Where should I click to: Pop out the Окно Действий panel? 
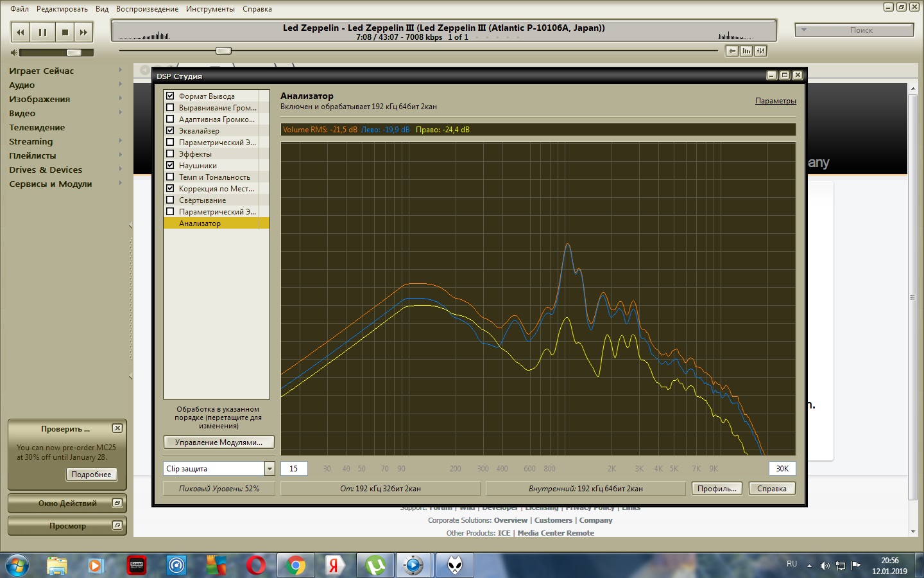(x=117, y=504)
